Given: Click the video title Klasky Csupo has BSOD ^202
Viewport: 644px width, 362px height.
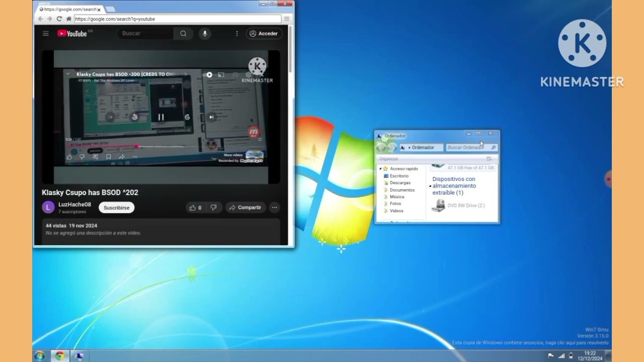Looking at the screenshot, I should (90, 193).
